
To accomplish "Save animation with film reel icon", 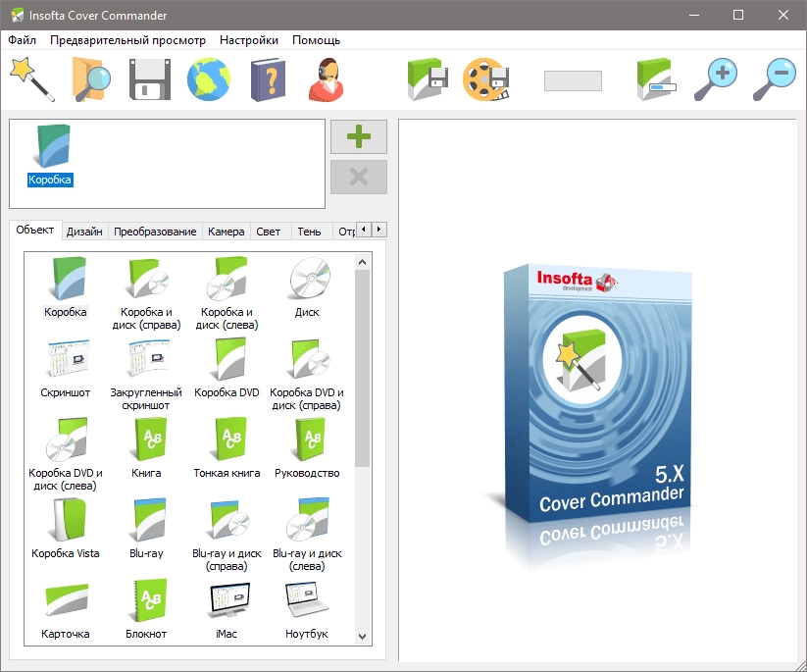I will (x=486, y=79).
